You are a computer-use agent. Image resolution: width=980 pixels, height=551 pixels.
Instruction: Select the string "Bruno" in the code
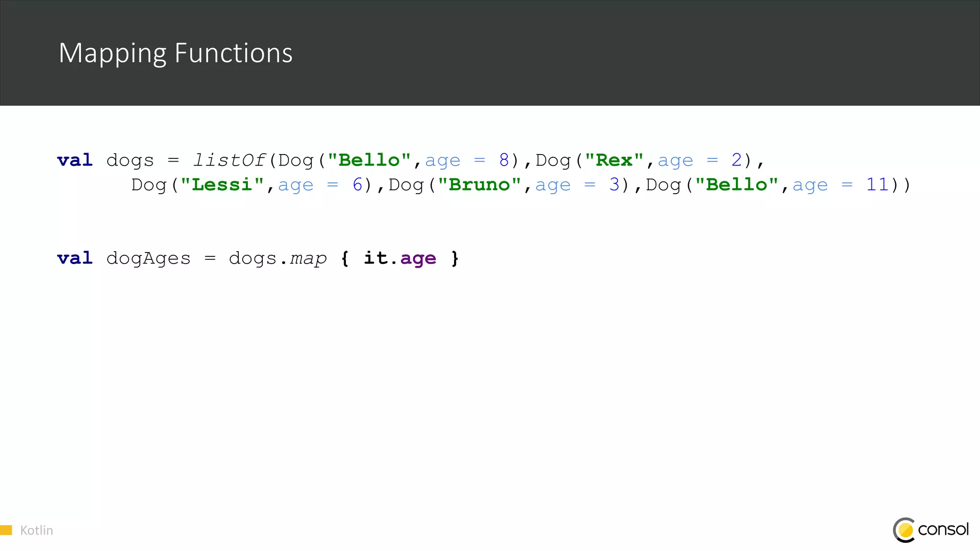[479, 185]
